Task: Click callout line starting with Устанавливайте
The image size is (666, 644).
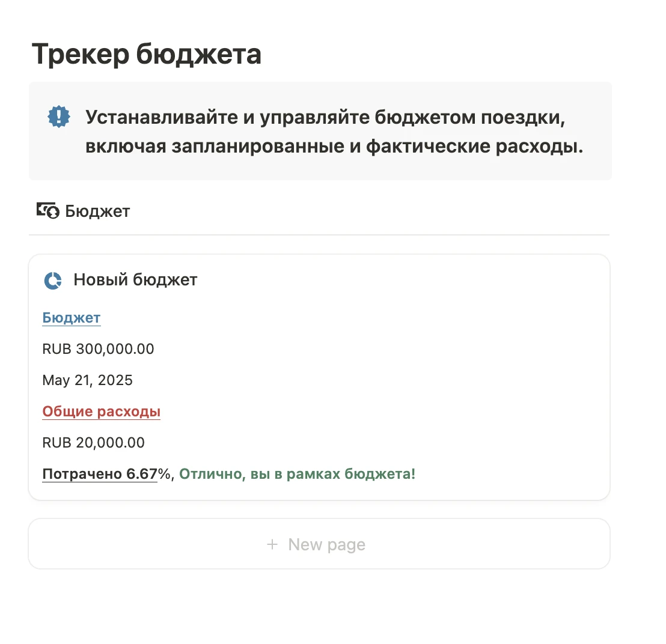Action: (325, 117)
